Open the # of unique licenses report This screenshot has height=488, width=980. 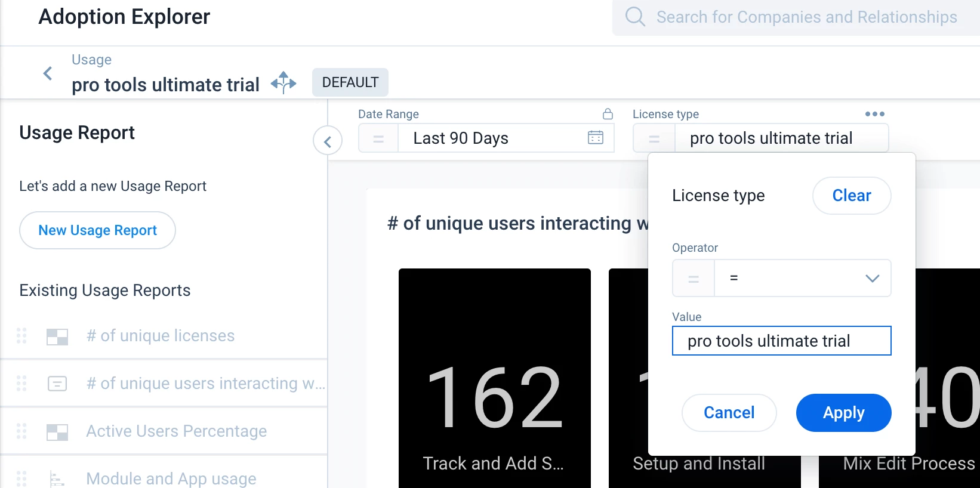coord(161,336)
